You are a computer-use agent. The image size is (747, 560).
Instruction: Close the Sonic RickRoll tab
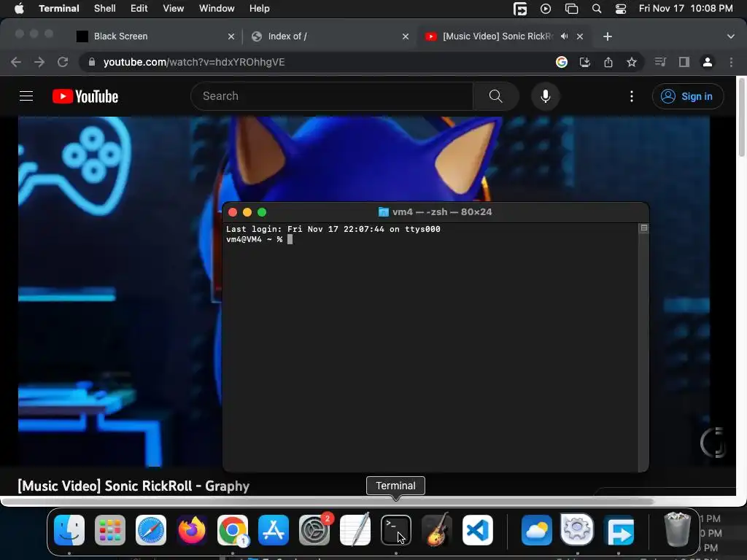580,36
